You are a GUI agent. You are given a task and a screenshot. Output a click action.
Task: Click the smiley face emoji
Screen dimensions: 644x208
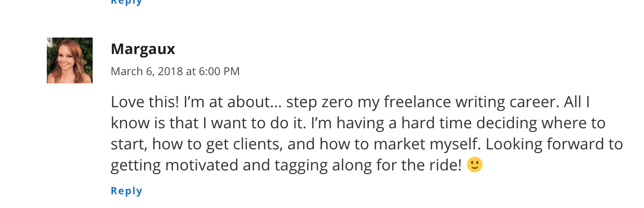click(x=475, y=165)
